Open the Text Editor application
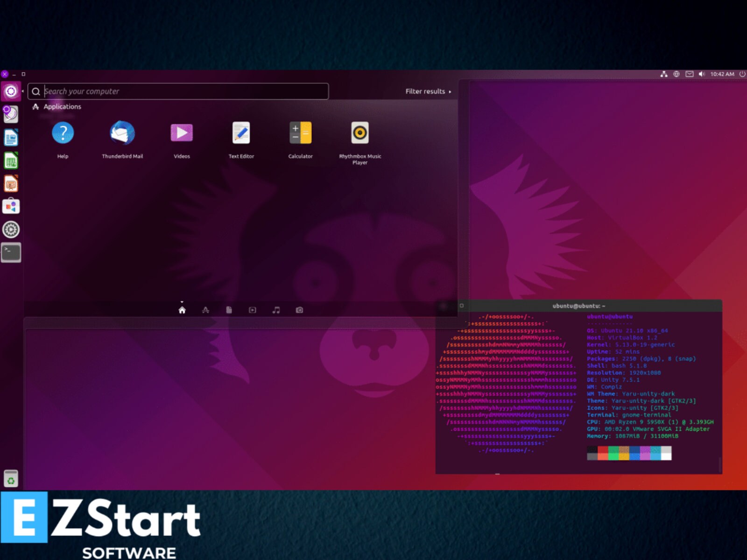The height and width of the screenshot is (560, 747). point(241,133)
